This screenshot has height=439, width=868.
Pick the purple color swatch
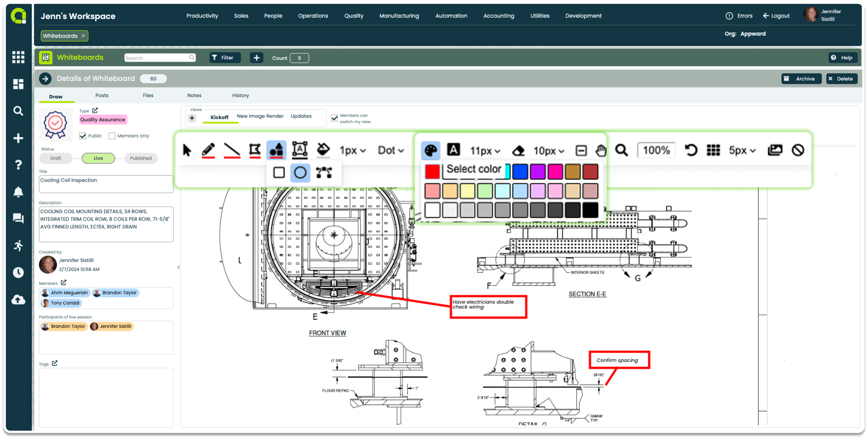pos(537,172)
